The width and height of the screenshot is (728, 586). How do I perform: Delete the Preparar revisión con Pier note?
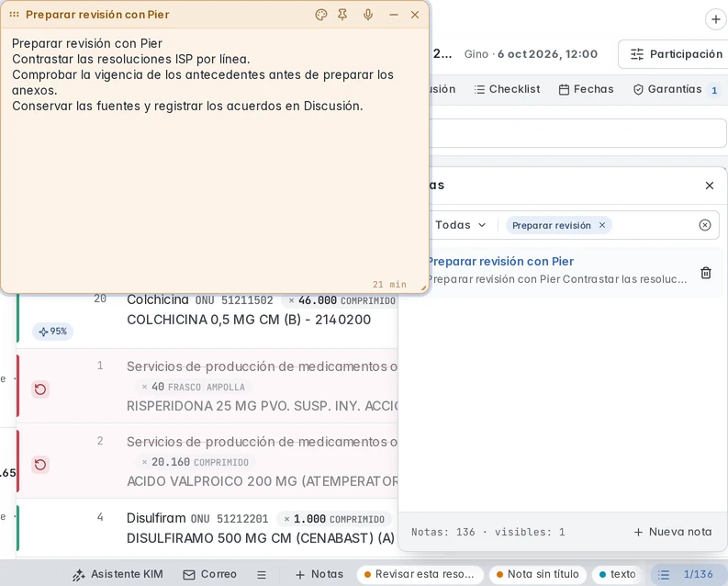pos(706,273)
